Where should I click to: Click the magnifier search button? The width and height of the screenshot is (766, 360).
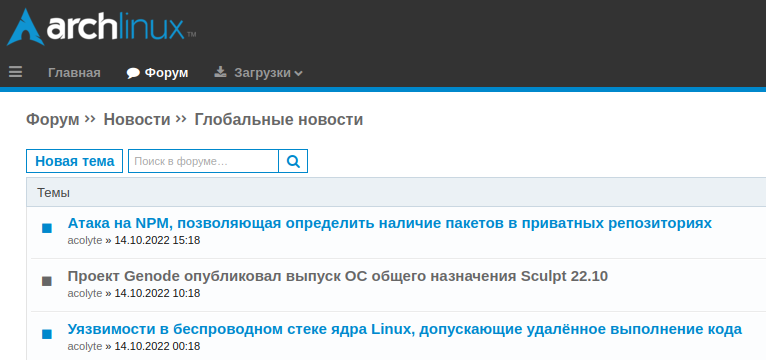(x=293, y=161)
